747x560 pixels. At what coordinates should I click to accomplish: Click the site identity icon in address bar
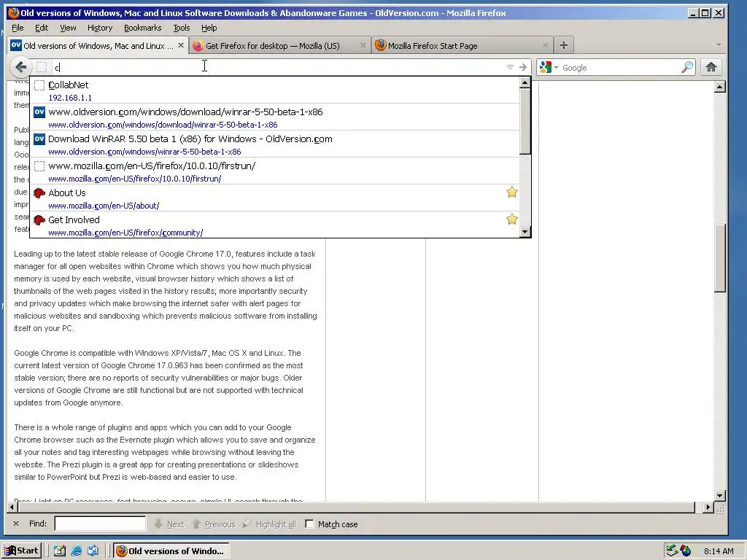point(42,67)
